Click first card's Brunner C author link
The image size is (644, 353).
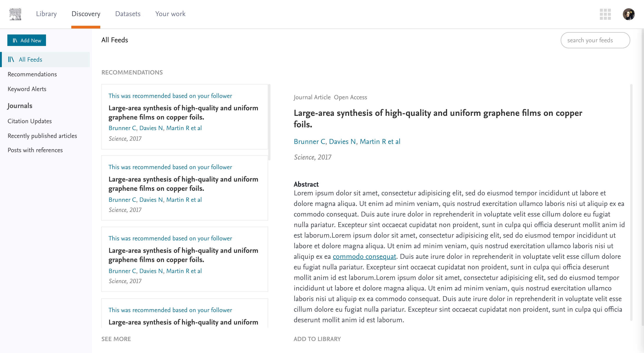(122, 128)
